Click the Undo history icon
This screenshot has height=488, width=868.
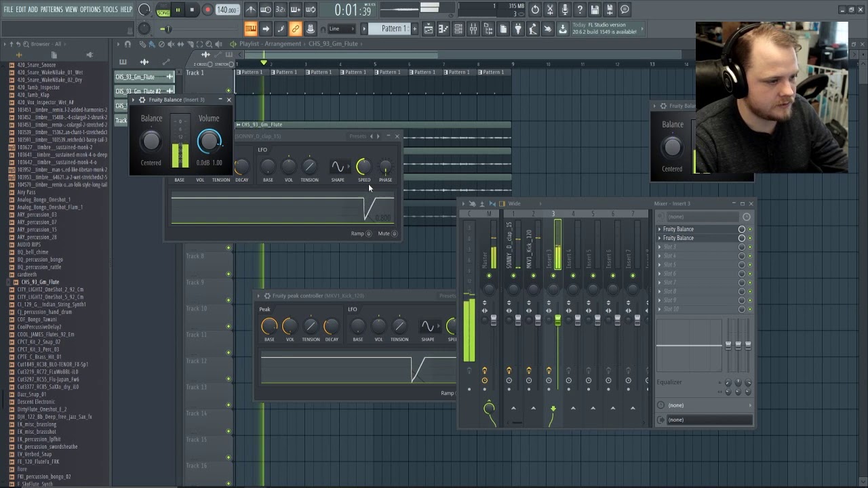tap(535, 9)
